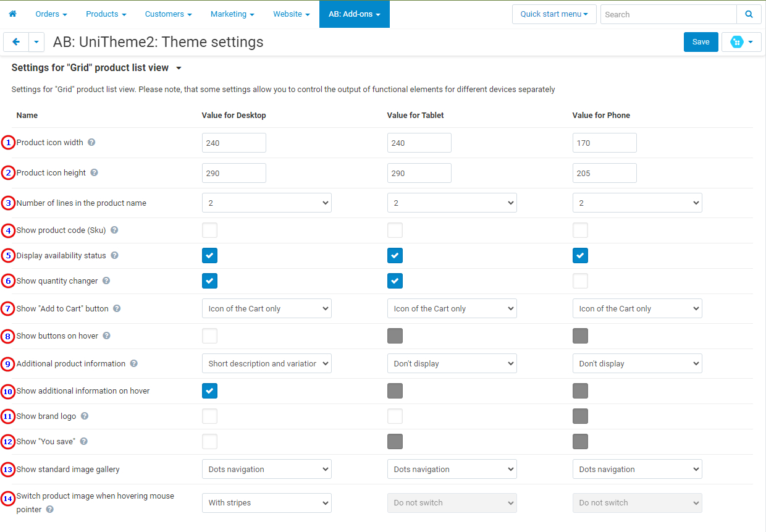This screenshot has height=532, width=766.
Task: Click the search magnifier icon button
Action: point(749,14)
